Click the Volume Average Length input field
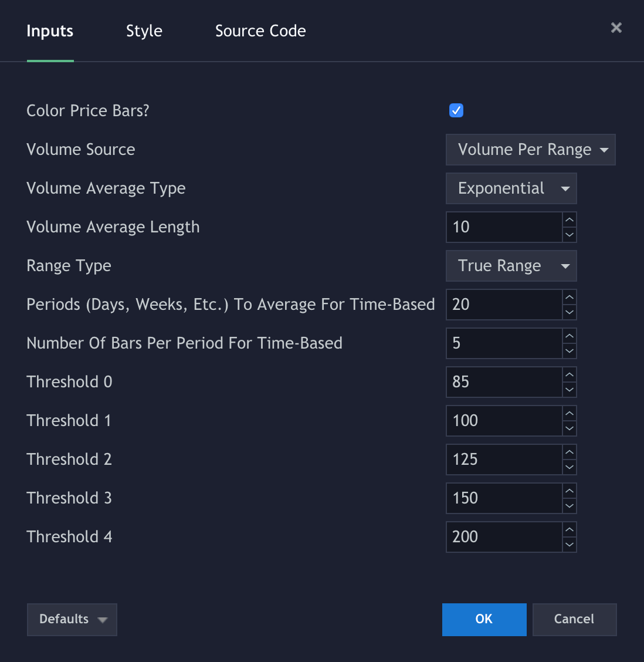 point(504,227)
